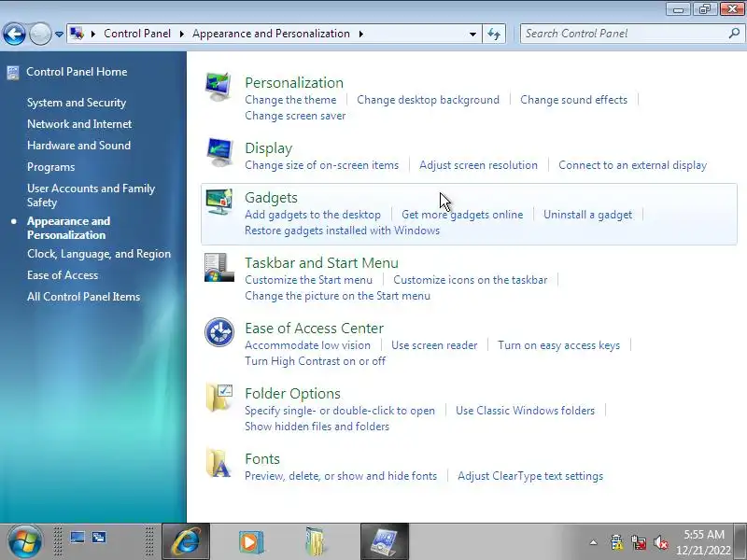The height and width of the screenshot is (560, 747).
Task: Show hidden tray icons arrow
Action: coord(593,542)
